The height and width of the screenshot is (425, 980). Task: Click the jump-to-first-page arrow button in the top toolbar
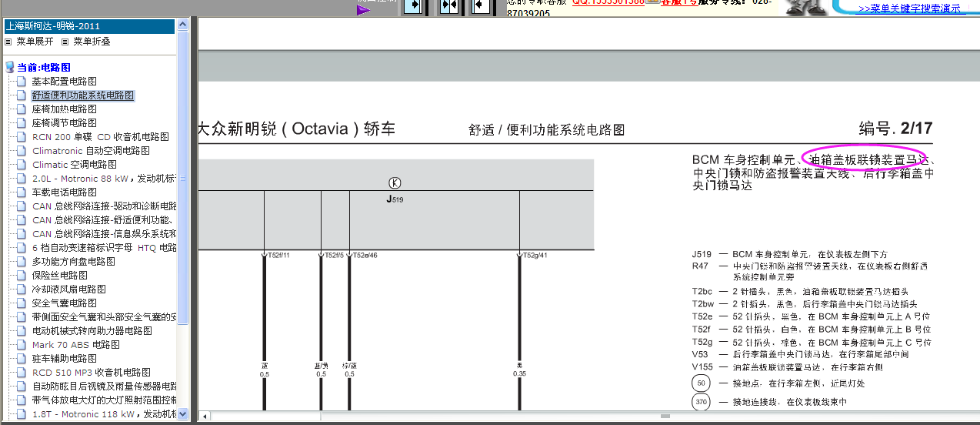482,5
